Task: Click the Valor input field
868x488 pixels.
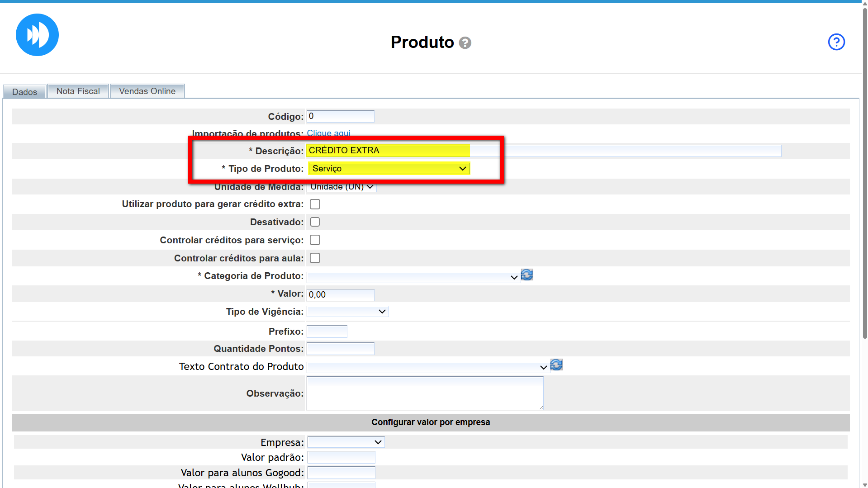Action: point(340,295)
